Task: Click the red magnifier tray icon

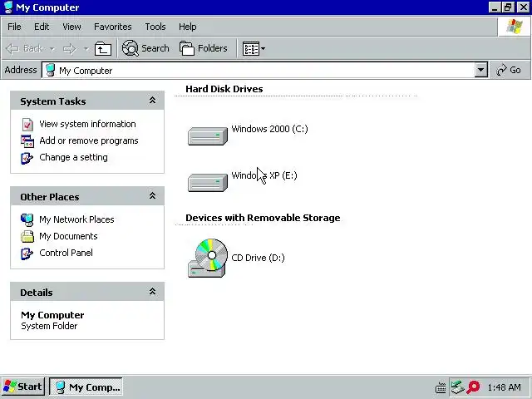Action: tap(473, 387)
